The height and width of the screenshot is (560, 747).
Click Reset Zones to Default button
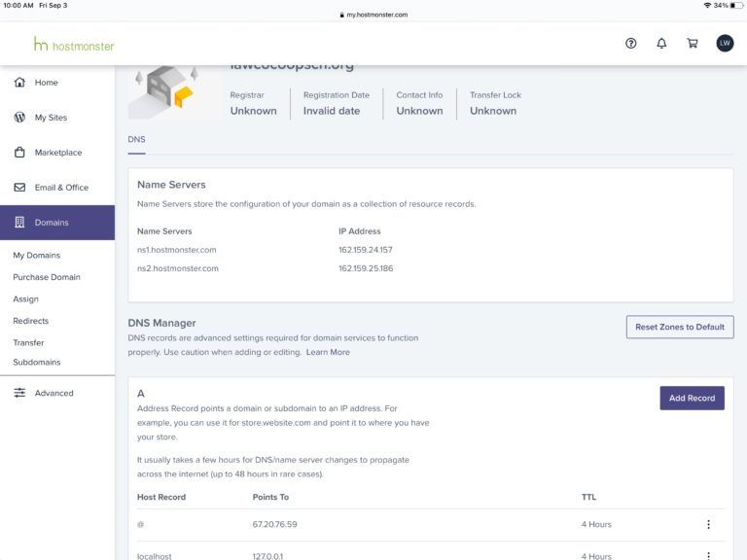click(680, 327)
